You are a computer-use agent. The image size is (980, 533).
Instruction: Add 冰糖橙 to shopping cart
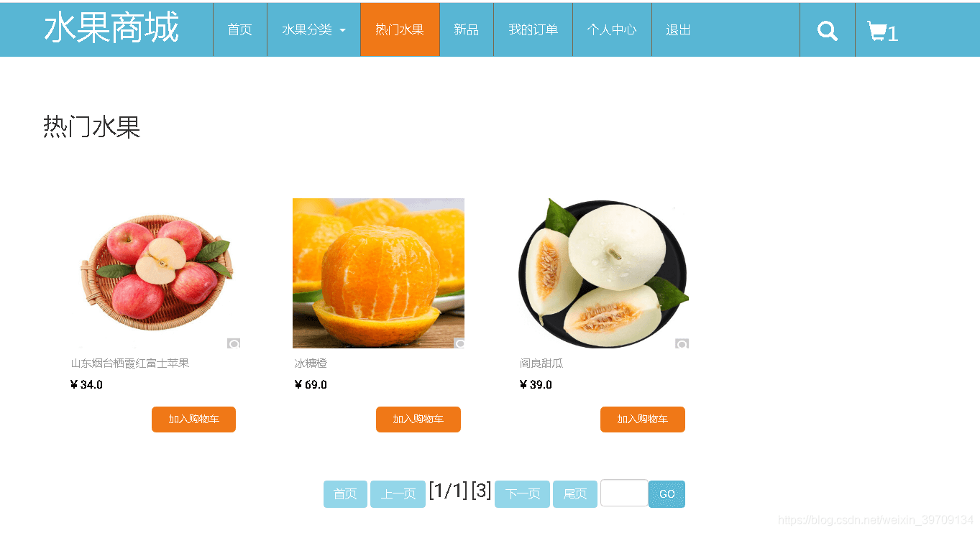point(418,420)
